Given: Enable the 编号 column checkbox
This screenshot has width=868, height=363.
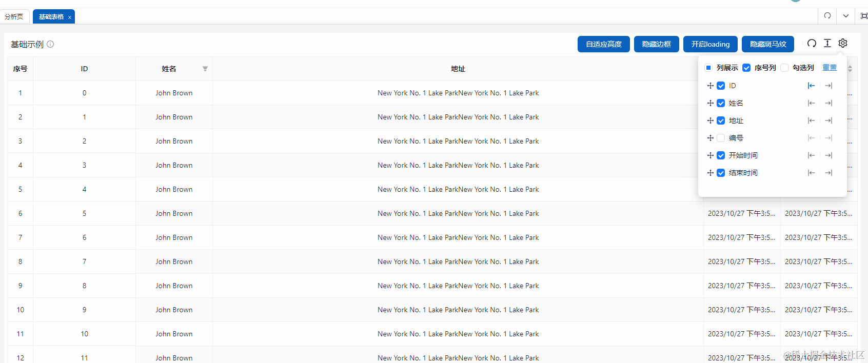Looking at the screenshot, I should (x=721, y=138).
